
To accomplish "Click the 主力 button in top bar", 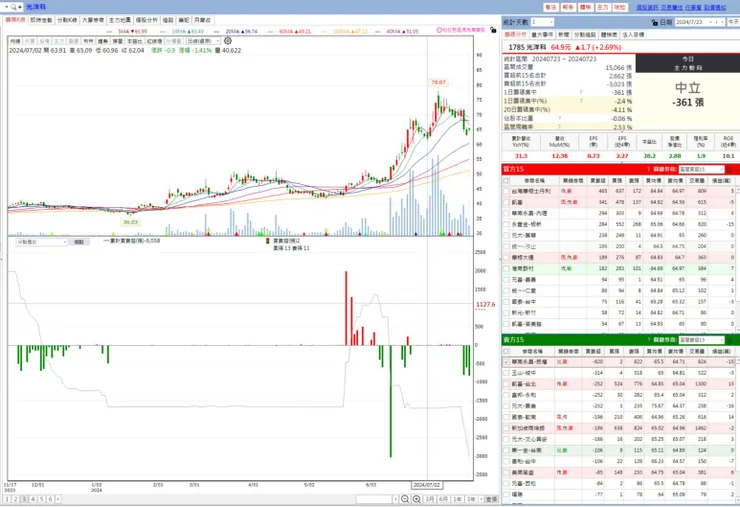I will coord(603,7).
